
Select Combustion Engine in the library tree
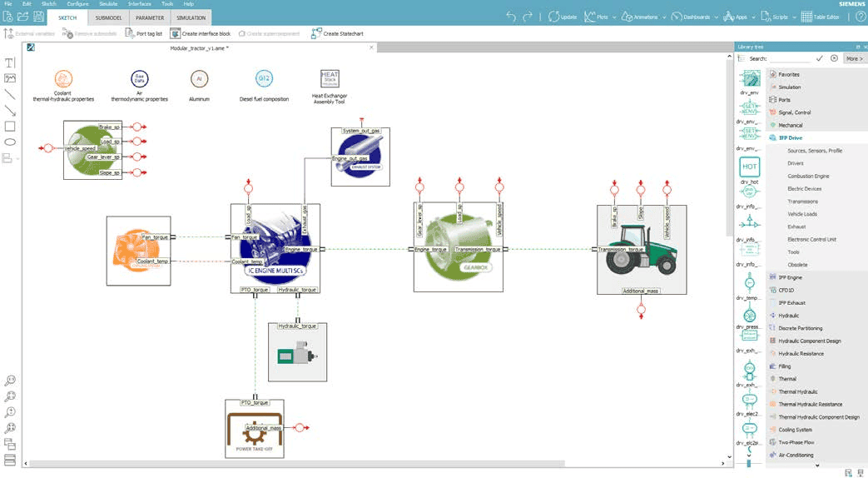808,177
